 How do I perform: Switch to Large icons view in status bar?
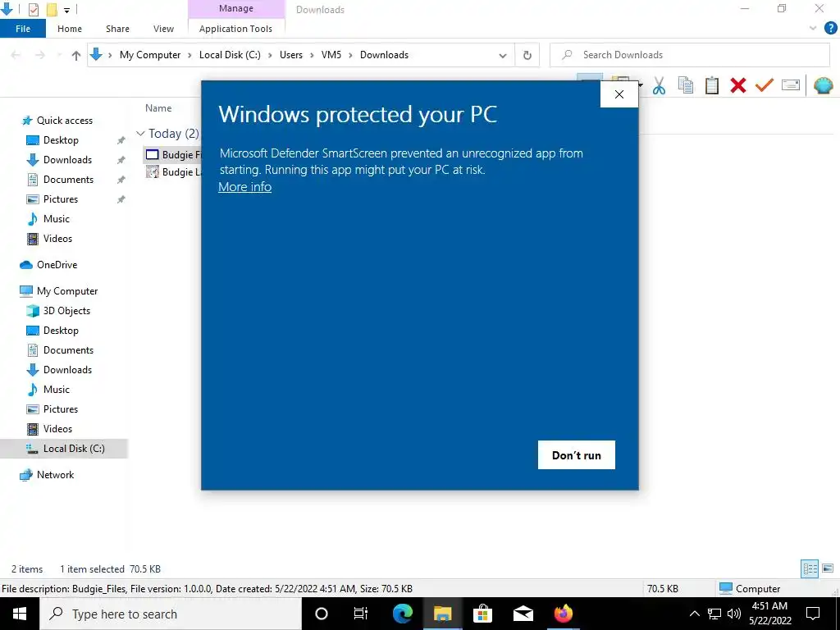[828, 568]
